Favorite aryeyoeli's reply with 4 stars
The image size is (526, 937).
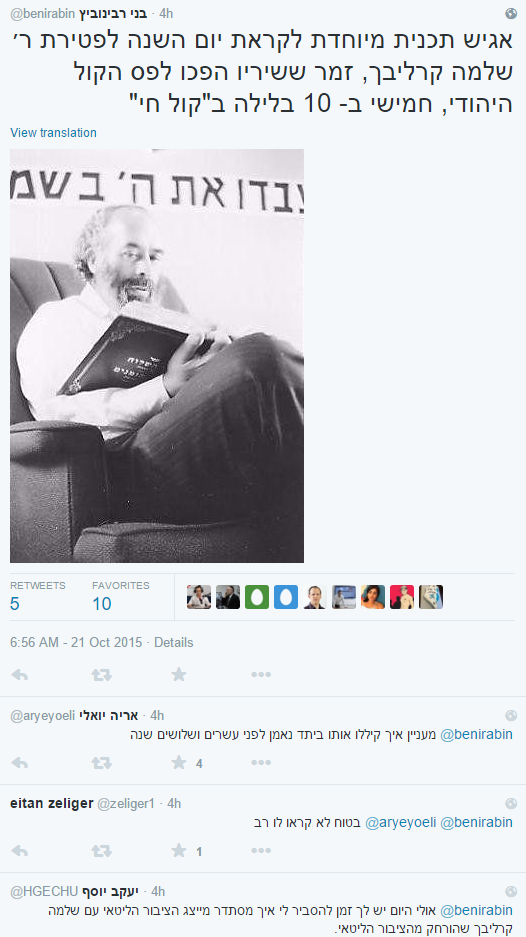pos(179,763)
